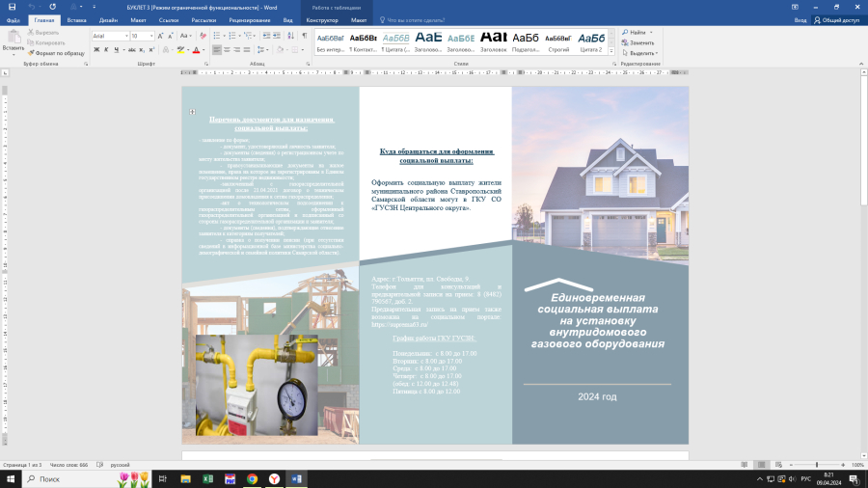This screenshot has width=868, height=488.
Task: Click the Replace (Заменить) button
Action: click(x=637, y=42)
